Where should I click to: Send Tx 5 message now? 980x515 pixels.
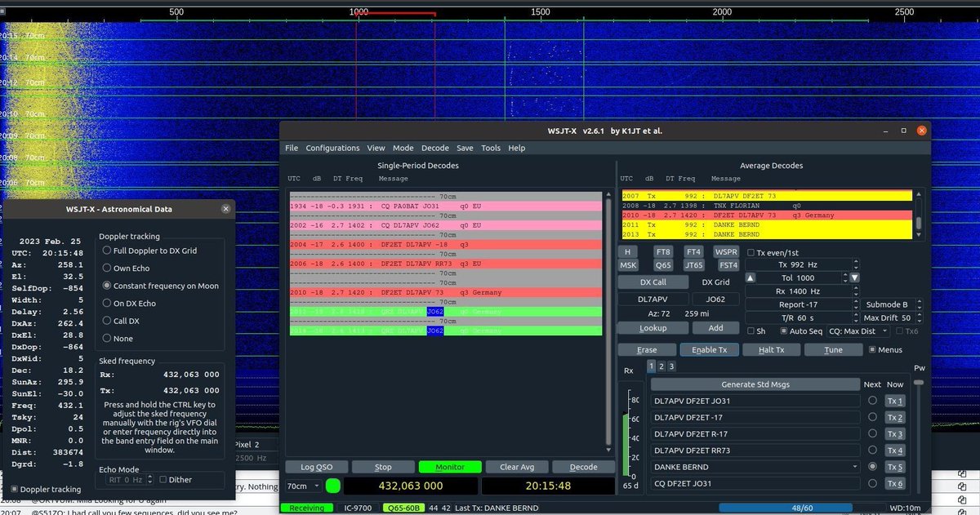(x=895, y=467)
